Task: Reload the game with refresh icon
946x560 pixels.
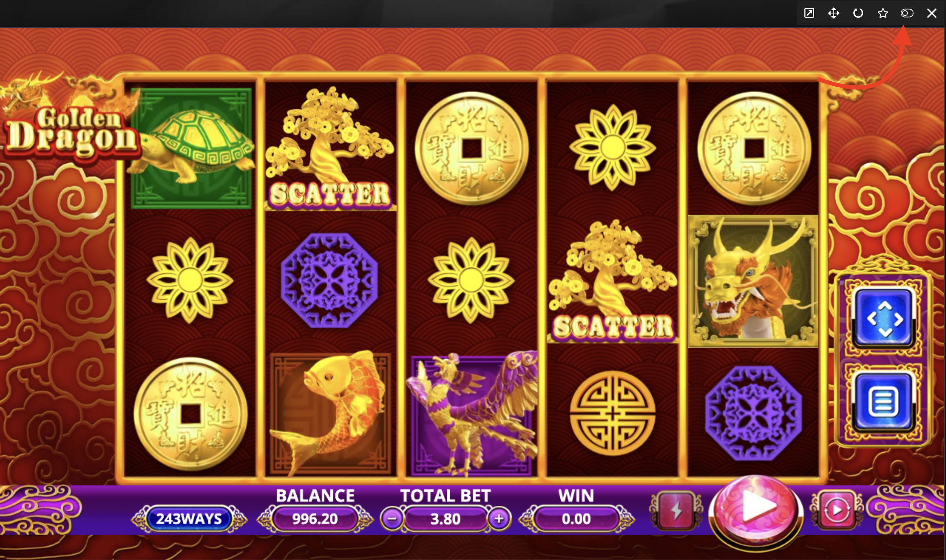Action: tap(858, 13)
